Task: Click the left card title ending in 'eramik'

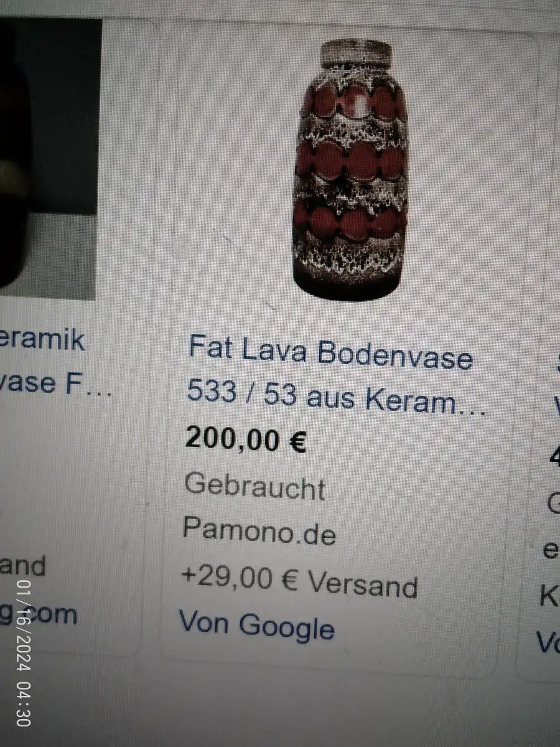Action: click(42, 341)
